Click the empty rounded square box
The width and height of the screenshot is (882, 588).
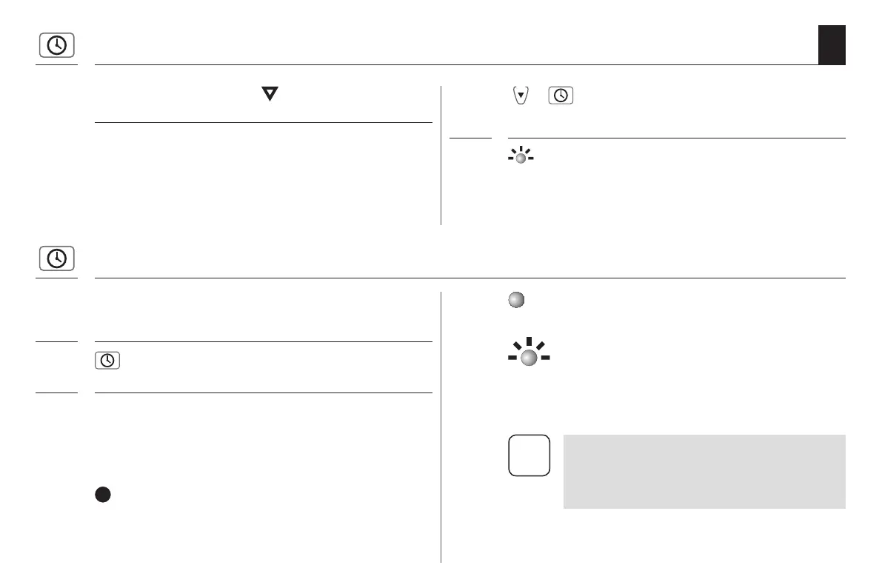pos(529,455)
